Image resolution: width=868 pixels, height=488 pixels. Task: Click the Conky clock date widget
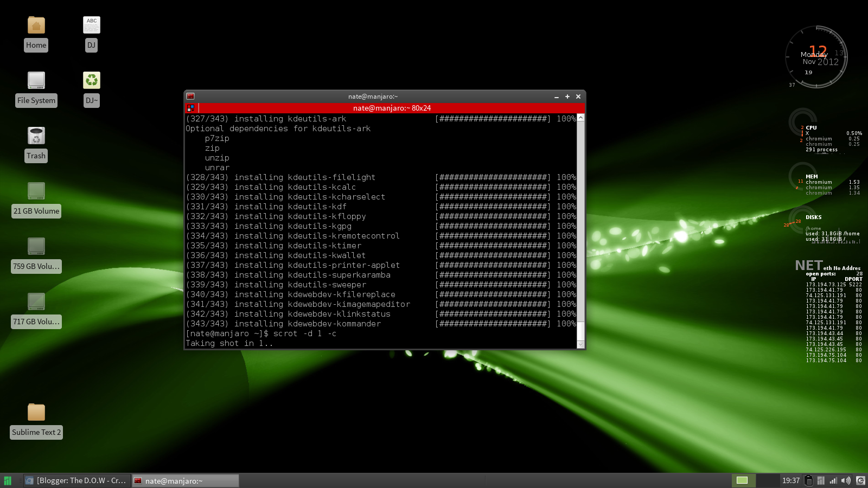click(816, 57)
